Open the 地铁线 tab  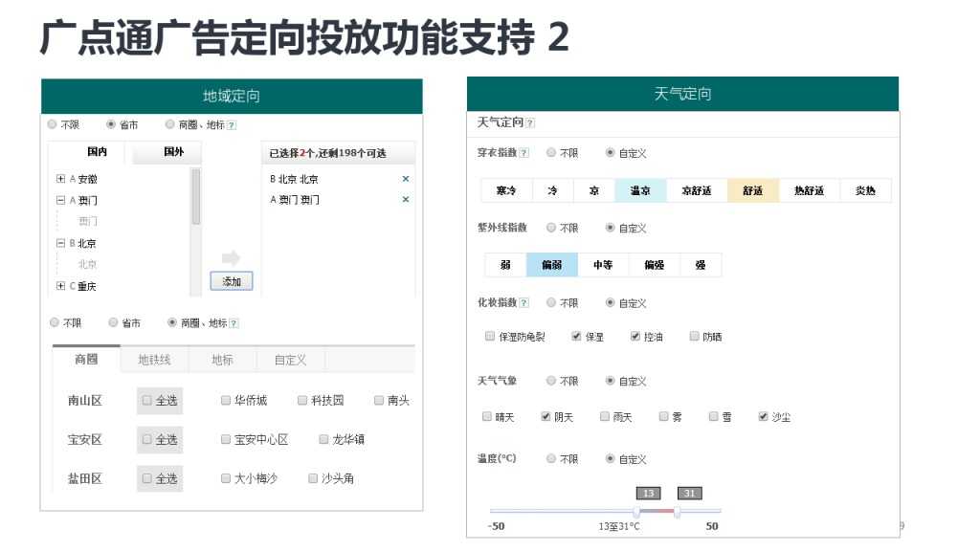[x=157, y=360]
